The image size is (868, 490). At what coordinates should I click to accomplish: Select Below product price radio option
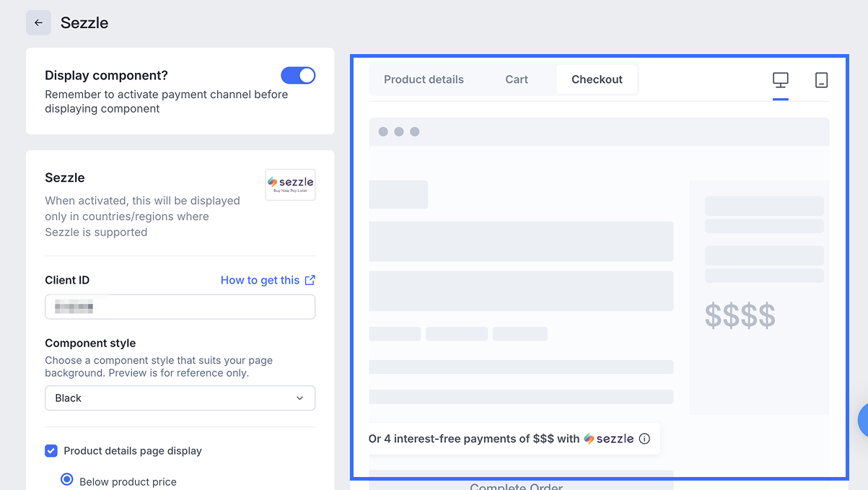67,479
